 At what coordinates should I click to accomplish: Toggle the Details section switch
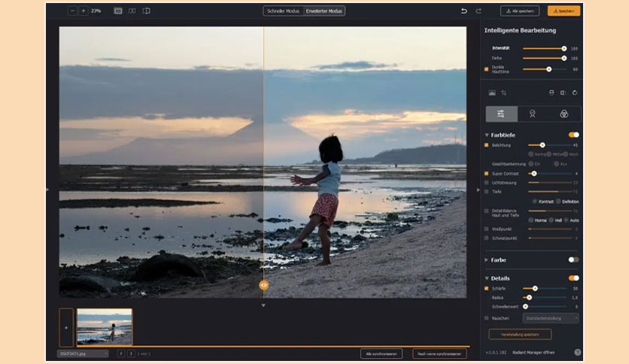(573, 278)
